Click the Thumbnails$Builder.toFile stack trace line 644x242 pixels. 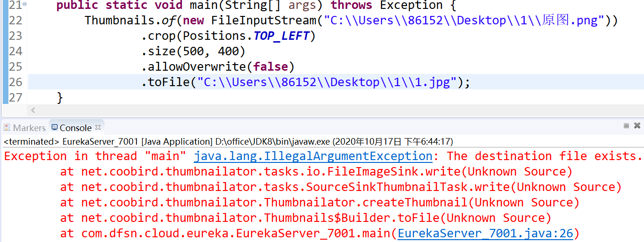(x=306, y=218)
